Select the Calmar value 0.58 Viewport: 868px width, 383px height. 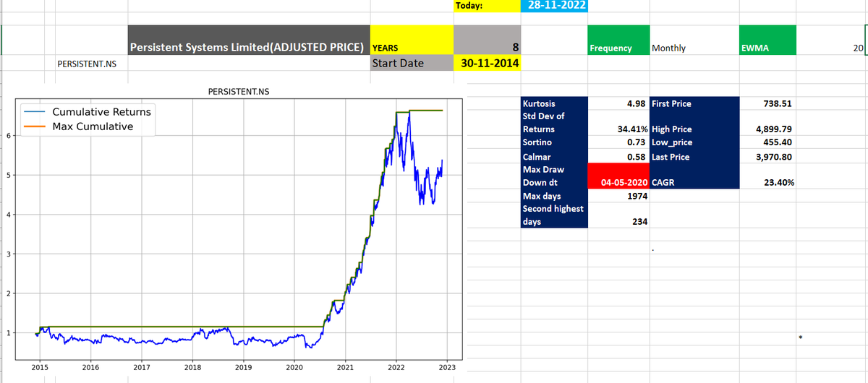618,156
